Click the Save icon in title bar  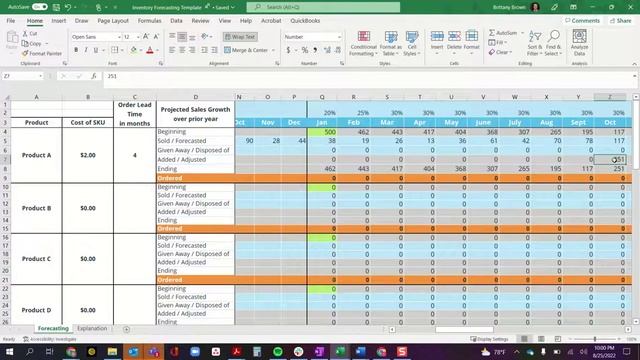[x=56, y=7]
